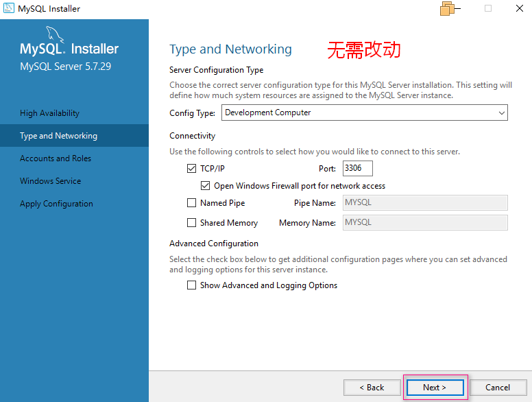Click the MySQL Installer title bar icon
Viewport: 532px width, 402px height.
pos(9,8)
